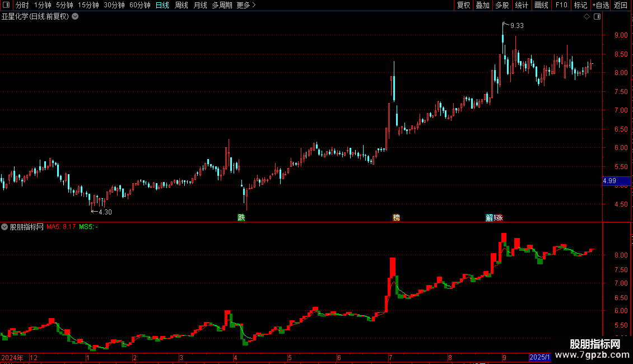This screenshot has width=633, height=364.
Task: Open the 多股 multi-stock view
Action: point(502,5)
